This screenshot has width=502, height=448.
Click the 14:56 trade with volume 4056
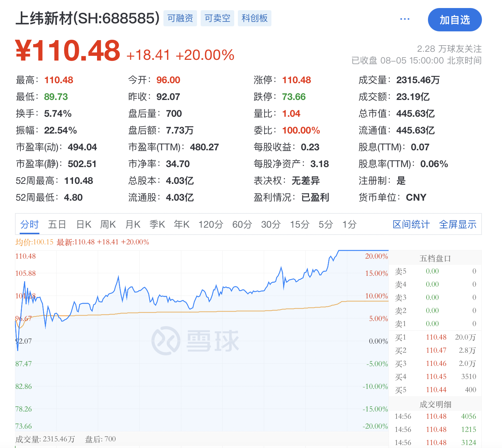[435, 416]
